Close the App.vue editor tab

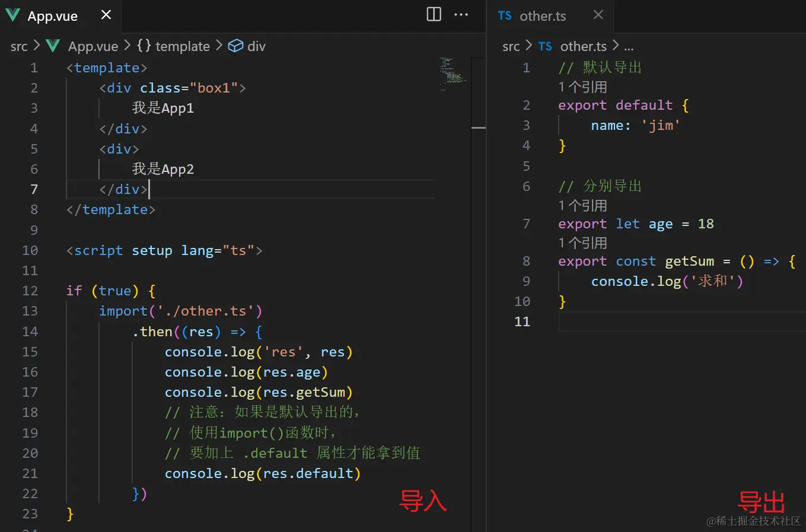pyautogui.click(x=106, y=15)
